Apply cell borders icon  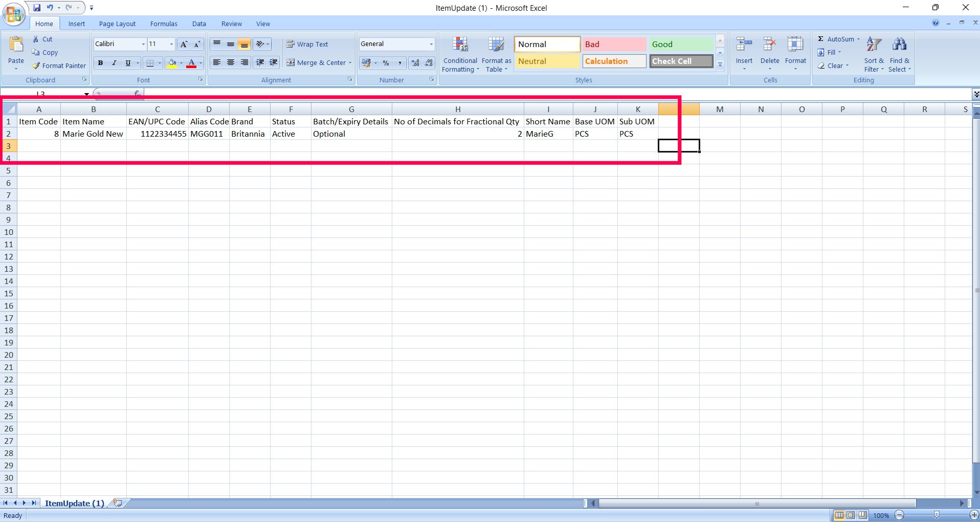pos(150,63)
